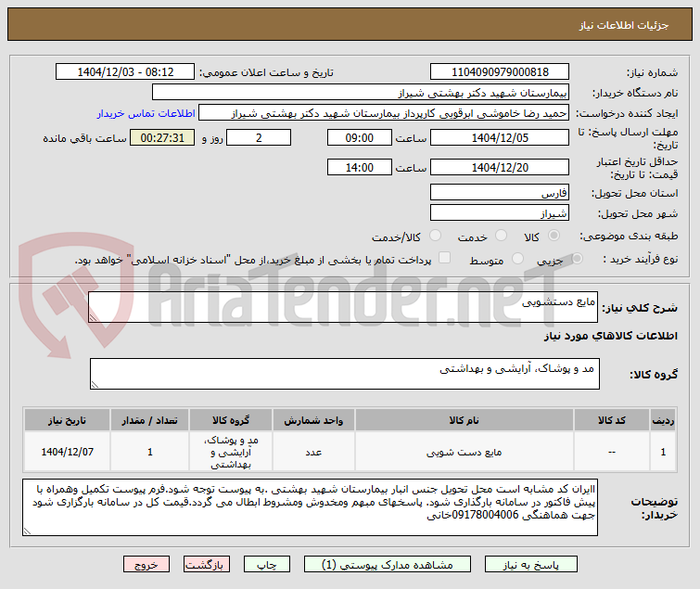
Task: Click response deadline date 1404/12/05 field
Action: click(500, 137)
